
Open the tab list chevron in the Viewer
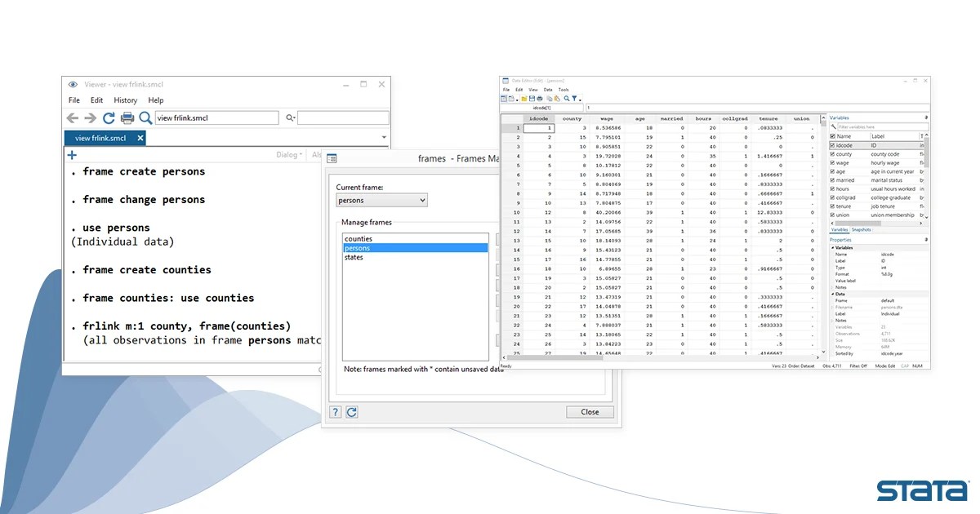(384, 137)
